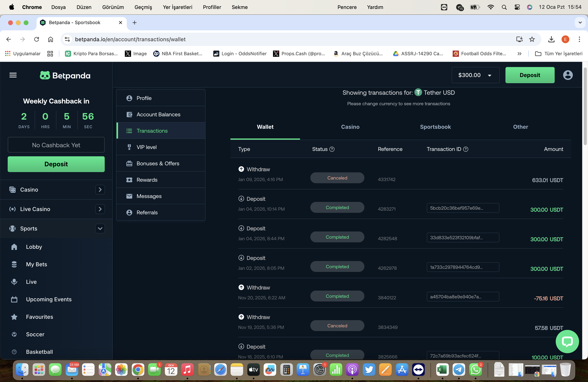Select Soccer in sports list
Image resolution: width=588 pixels, height=382 pixels.
[x=35, y=335]
